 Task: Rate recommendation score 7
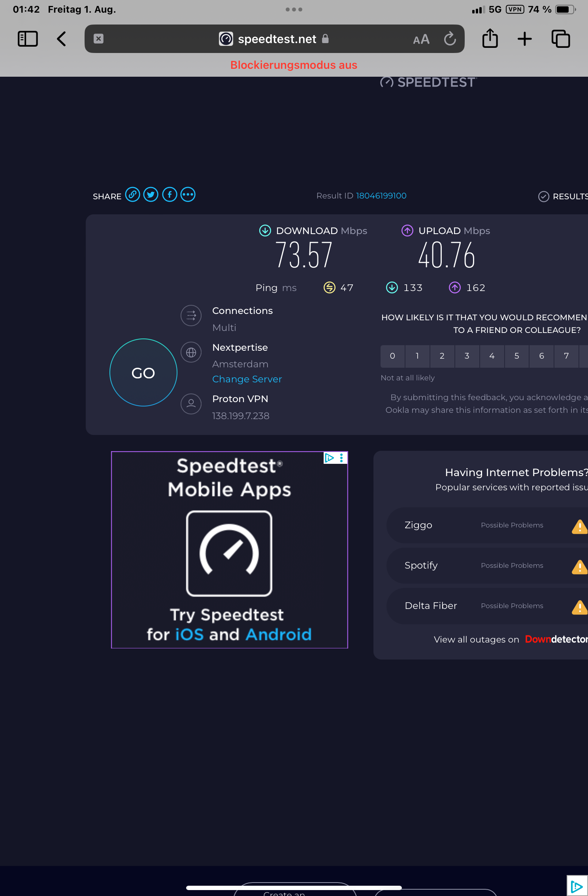point(567,356)
